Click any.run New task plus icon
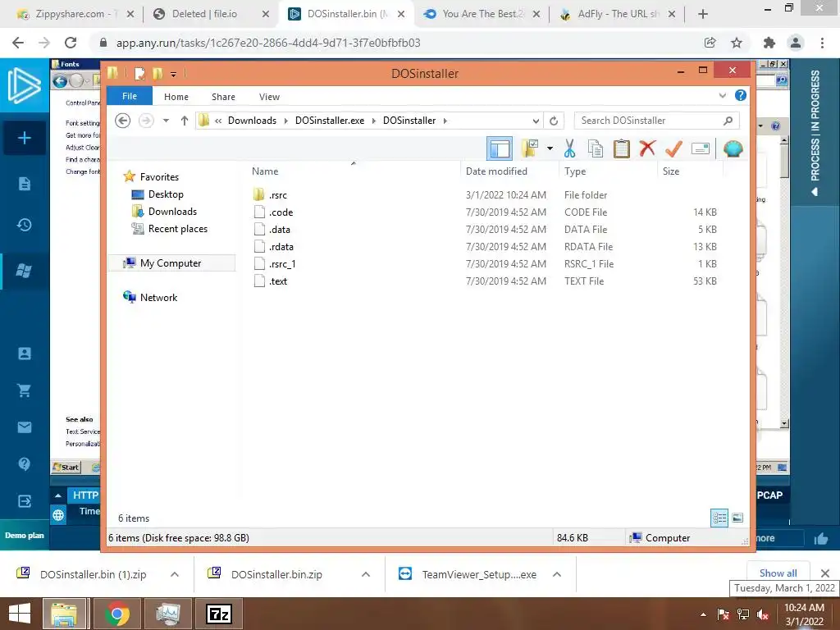840x630 pixels. pos(25,138)
